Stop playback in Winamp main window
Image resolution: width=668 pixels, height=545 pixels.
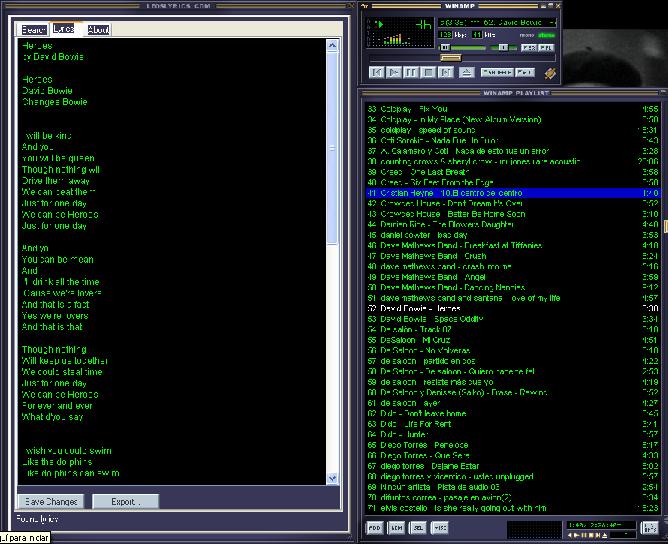(428, 72)
